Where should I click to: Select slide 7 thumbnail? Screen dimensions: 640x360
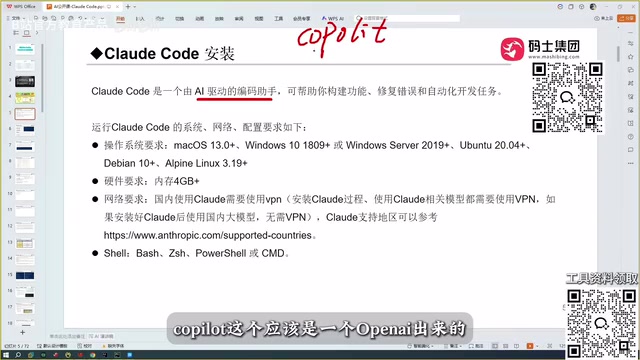(x=25, y=146)
